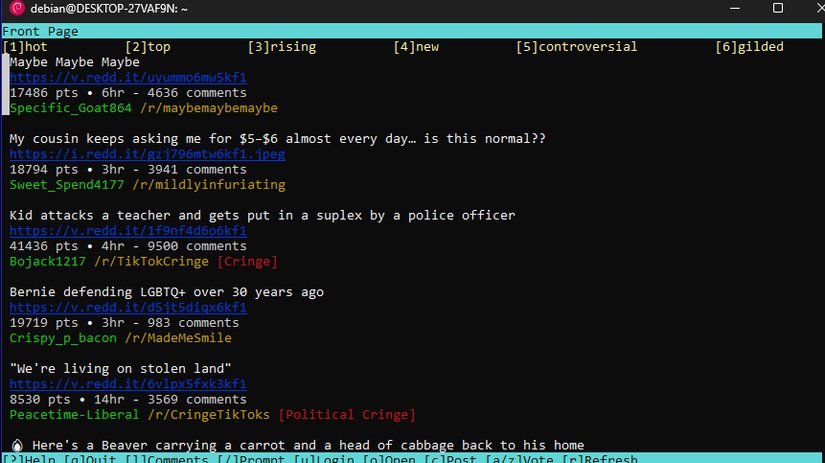825x463 pixels.
Task: Minimize the Debian terminal window
Action: pyautogui.click(x=735, y=8)
